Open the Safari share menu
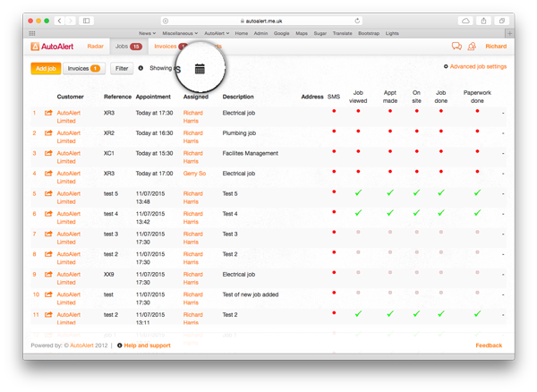The image size is (537, 392). (483, 21)
